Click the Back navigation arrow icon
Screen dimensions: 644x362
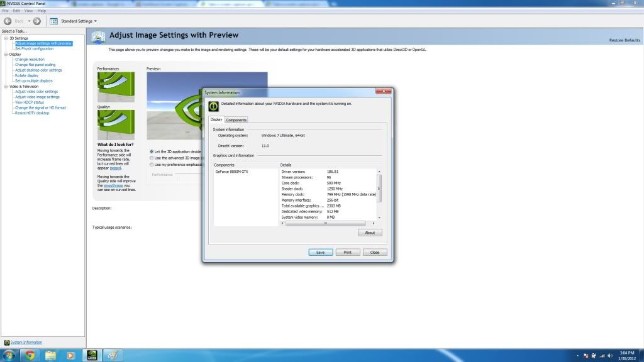tap(8, 21)
